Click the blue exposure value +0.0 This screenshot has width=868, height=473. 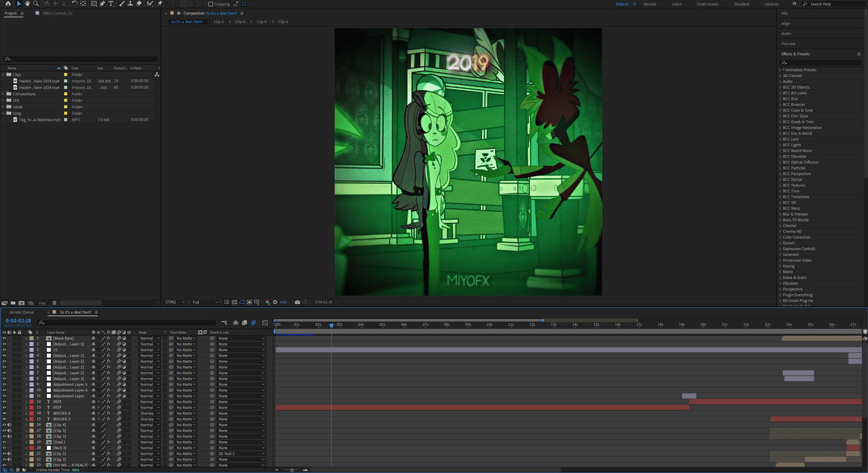point(283,302)
